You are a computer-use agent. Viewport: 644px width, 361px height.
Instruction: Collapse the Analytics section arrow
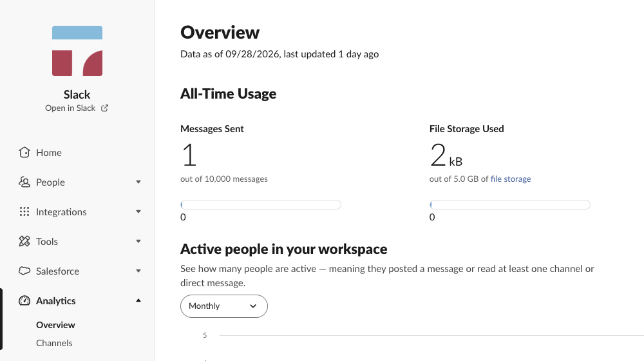pos(138,300)
